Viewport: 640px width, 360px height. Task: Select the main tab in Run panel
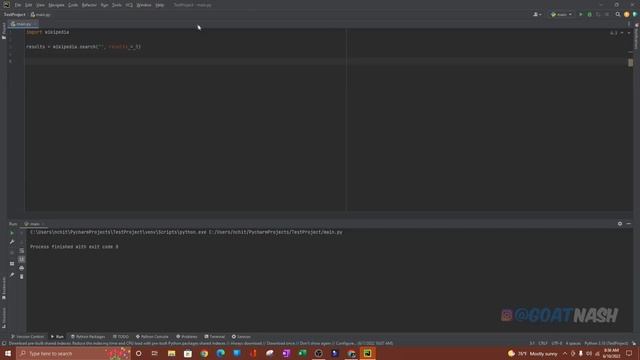33,224
